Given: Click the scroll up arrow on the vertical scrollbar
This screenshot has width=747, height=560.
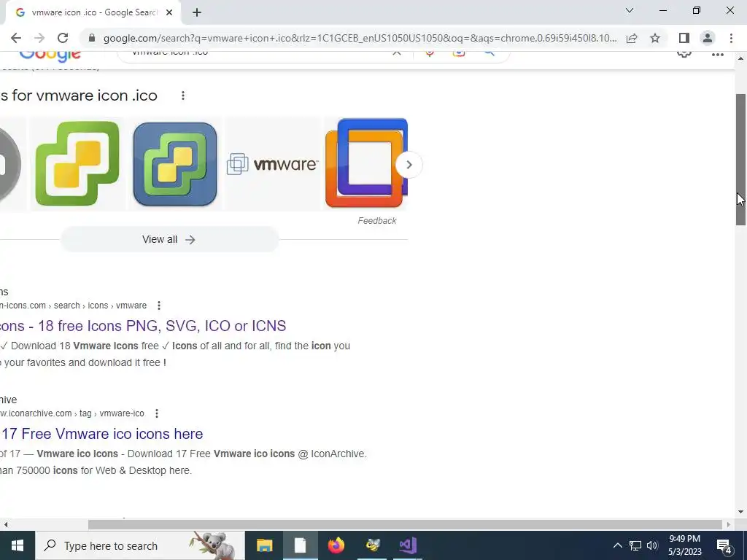Looking at the screenshot, I should point(740,58).
